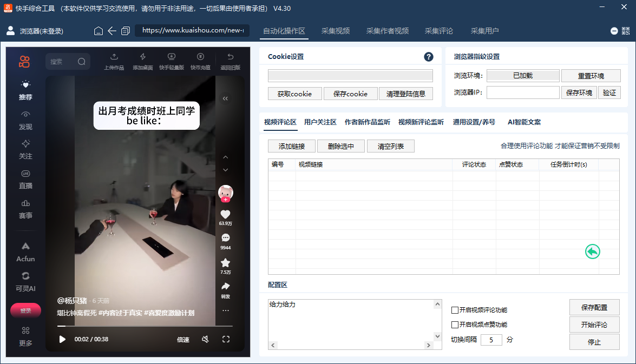The image size is (636, 364).
Task: Collapse the video side panel with double chevron
Action: tap(225, 98)
